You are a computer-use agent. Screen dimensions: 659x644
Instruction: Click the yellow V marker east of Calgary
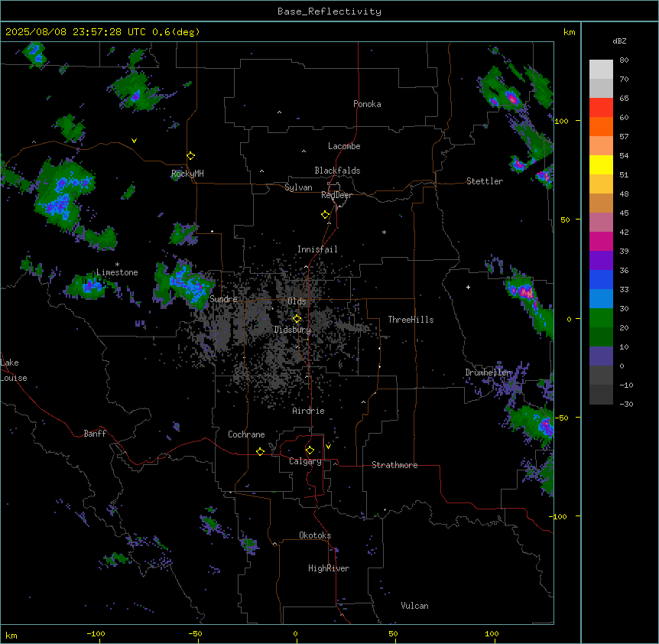[x=328, y=447]
